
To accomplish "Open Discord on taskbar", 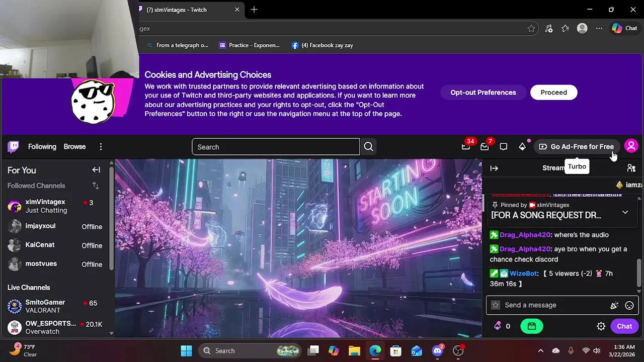I will click(x=438, y=351).
